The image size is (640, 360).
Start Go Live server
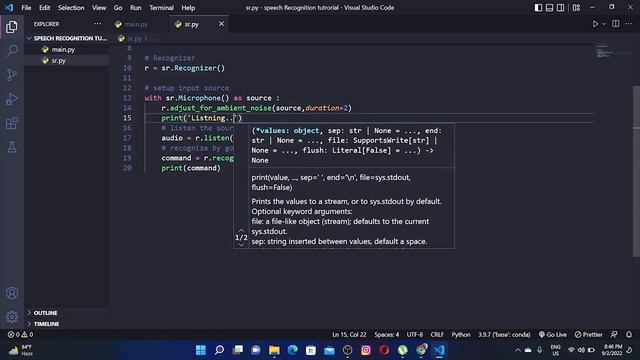pos(552,335)
